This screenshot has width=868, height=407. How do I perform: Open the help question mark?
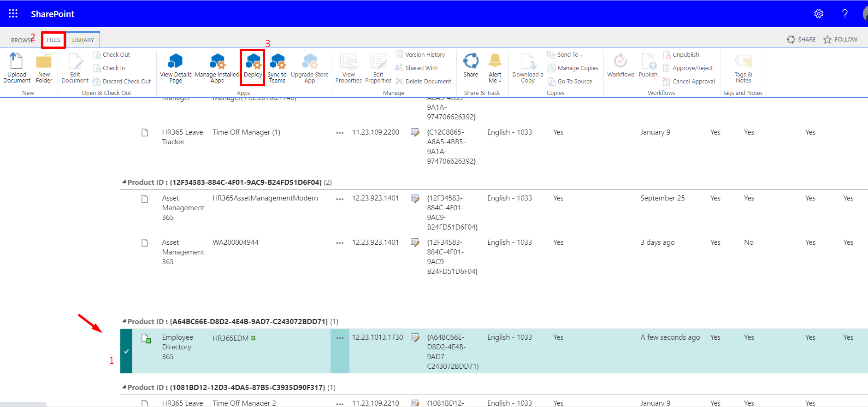[x=845, y=14]
